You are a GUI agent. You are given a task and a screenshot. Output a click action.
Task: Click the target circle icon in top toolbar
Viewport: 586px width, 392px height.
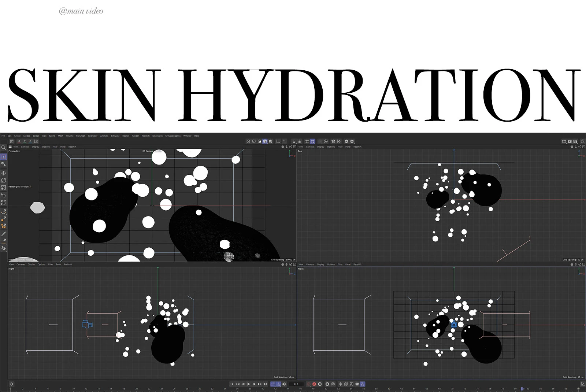click(326, 141)
